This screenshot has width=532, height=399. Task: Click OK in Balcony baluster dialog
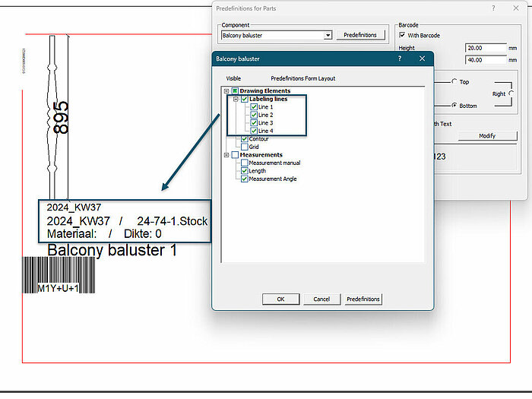click(280, 299)
